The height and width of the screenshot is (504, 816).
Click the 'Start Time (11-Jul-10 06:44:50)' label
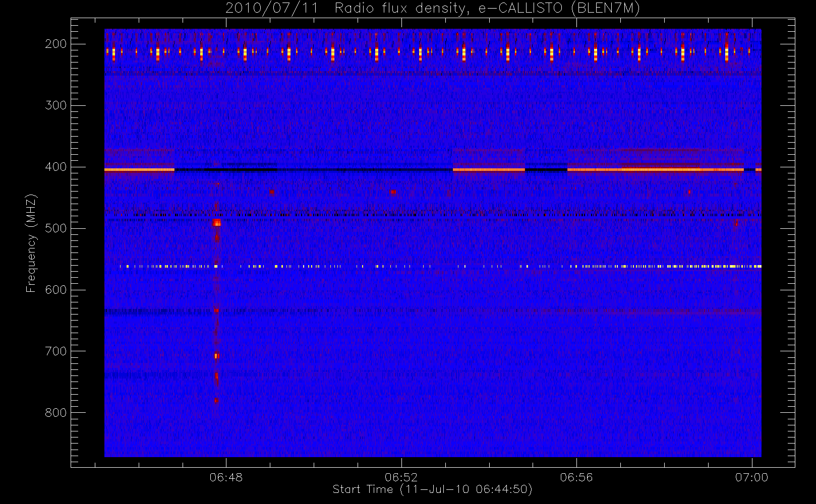point(433,489)
